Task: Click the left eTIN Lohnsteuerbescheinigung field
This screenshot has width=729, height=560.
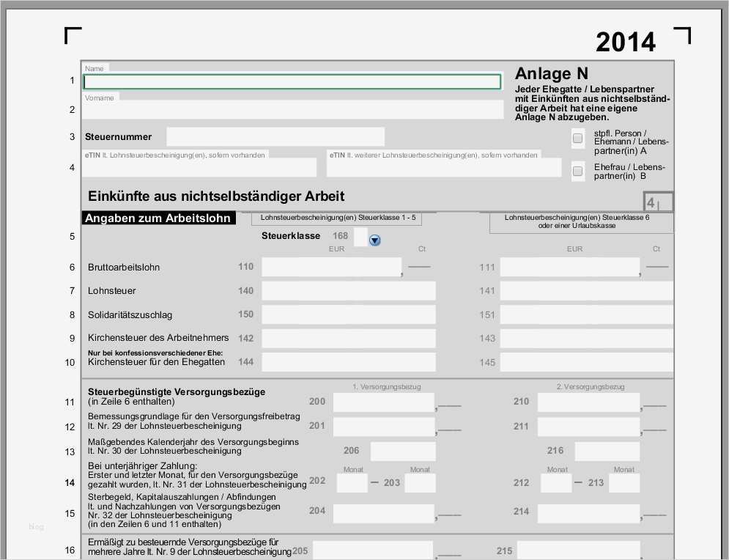Action: coord(200,167)
